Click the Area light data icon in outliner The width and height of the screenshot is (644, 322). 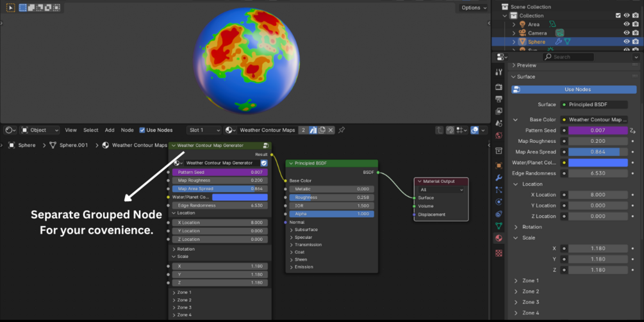(x=552, y=24)
